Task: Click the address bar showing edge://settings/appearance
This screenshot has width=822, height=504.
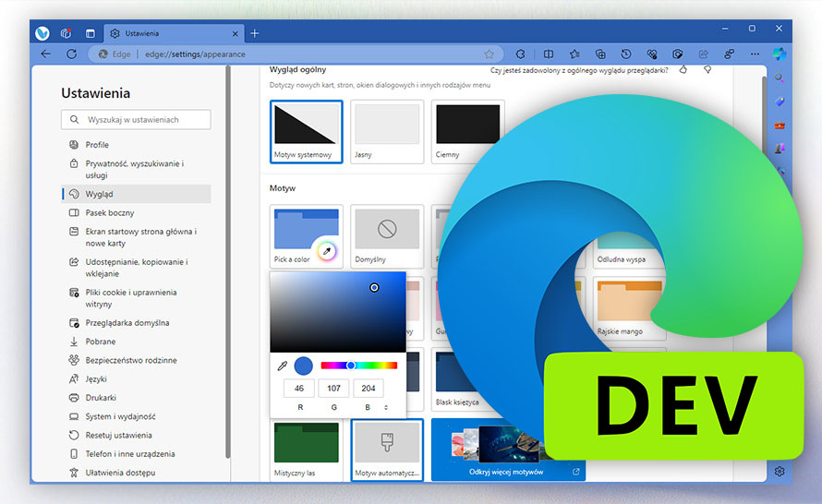Action: coord(296,54)
